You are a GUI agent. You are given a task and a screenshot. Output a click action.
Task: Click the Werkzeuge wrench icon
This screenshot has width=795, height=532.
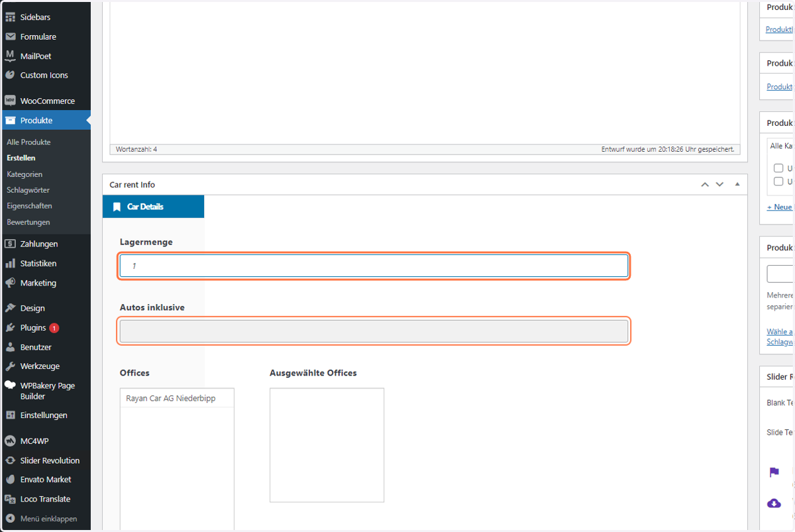(10, 366)
